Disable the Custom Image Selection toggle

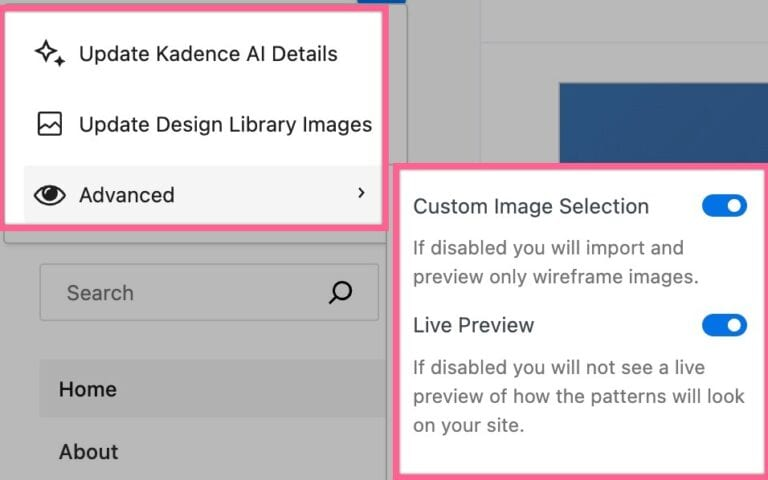724,206
